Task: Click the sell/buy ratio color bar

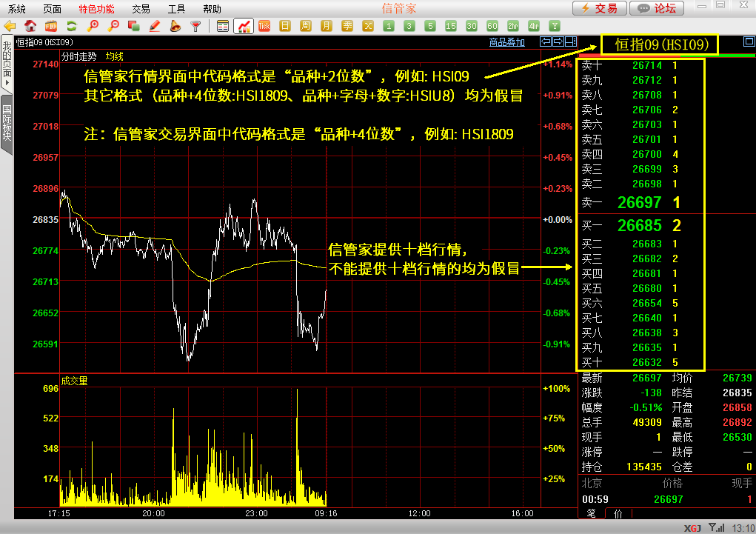Action: [666, 56]
